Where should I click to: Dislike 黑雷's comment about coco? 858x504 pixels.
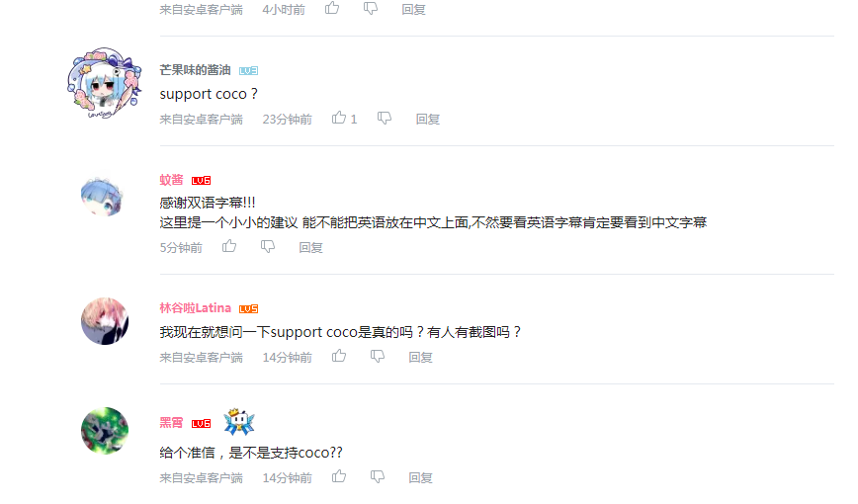coord(378,476)
